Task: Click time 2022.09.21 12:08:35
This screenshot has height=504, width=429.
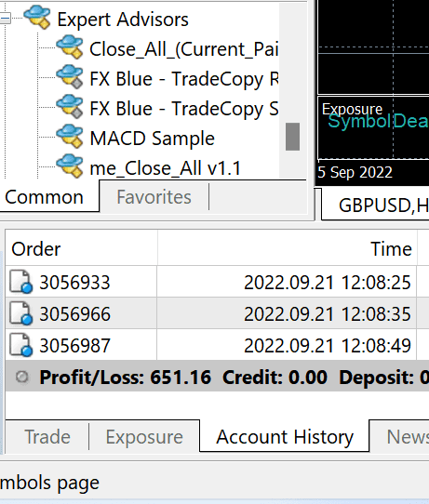Action: [328, 313]
